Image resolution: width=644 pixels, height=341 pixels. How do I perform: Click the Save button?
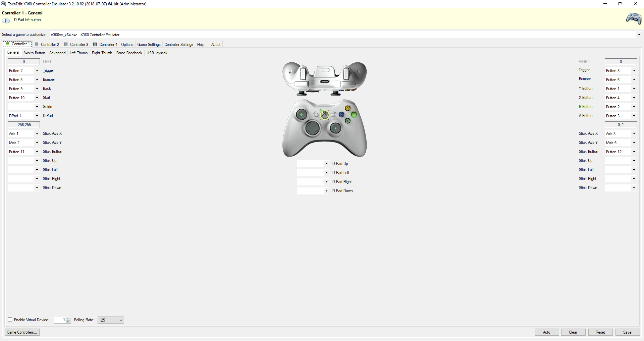[x=627, y=332]
